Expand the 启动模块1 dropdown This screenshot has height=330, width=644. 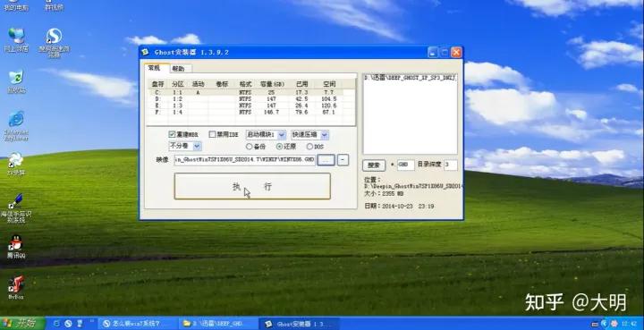[282, 135]
